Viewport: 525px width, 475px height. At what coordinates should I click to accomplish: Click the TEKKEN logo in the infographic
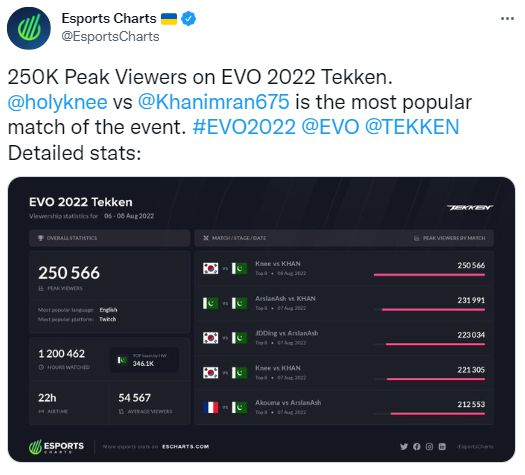pyautogui.click(x=470, y=208)
